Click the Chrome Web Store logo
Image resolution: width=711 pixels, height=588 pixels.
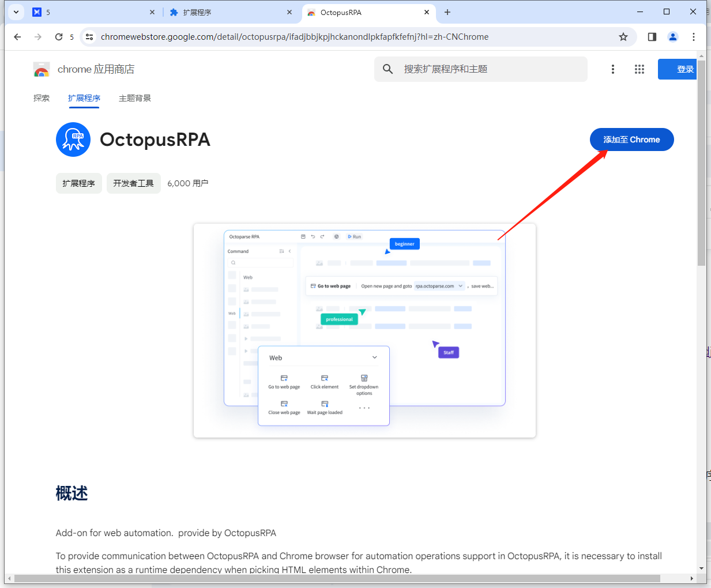point(41,69)
